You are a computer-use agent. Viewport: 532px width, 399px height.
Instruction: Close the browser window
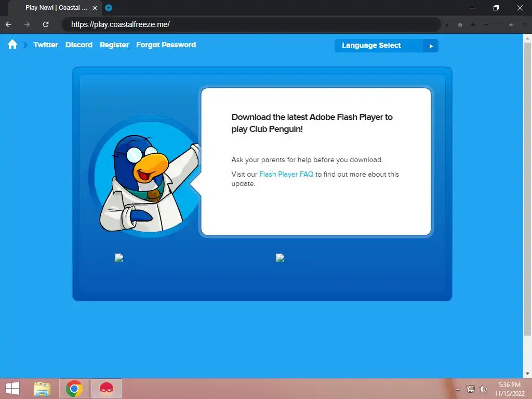pyautogui.click(x=520, y=8)
